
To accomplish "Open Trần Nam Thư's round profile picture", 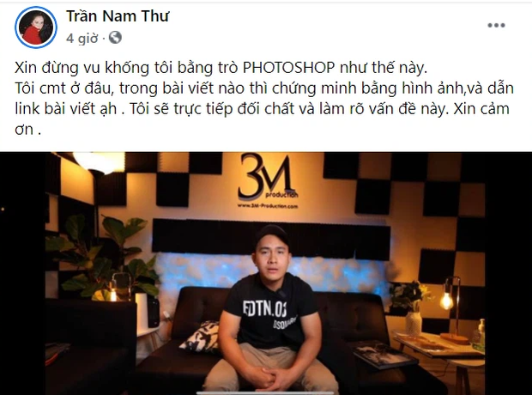I will 36,27.
